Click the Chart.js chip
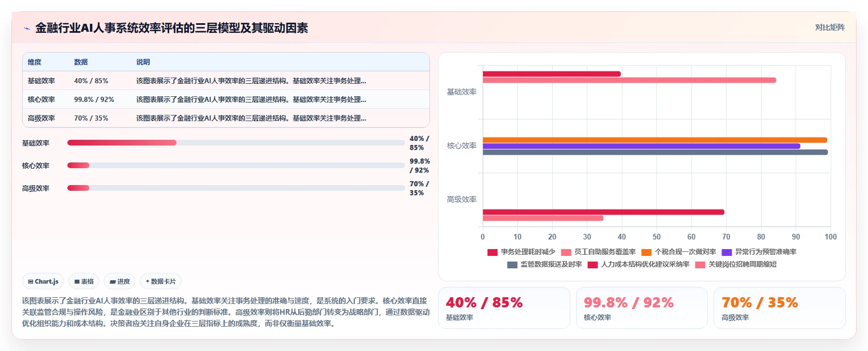The image size is (868, 351). [x=43, y=281]
